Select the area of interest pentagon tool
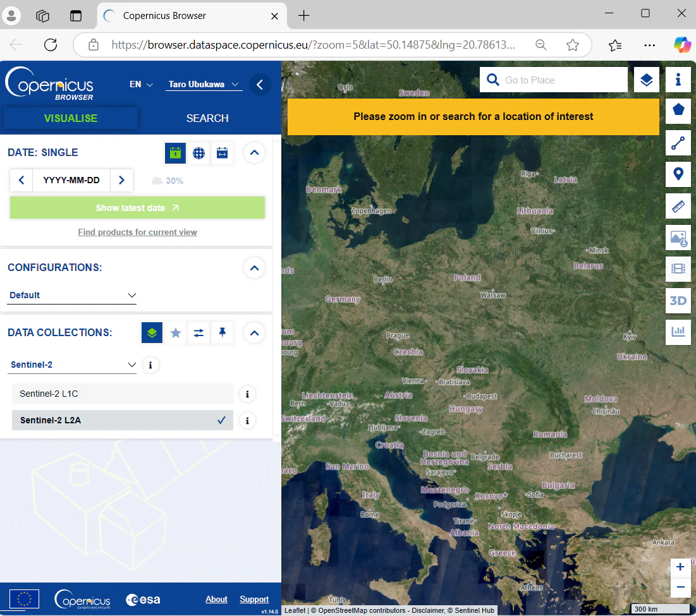696x616 pixels. (678, 109)
